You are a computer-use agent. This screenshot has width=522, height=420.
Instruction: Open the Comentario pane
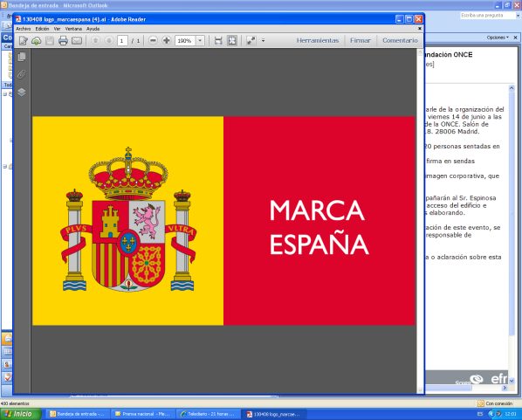pyautogui.click(x=400, y=40)
